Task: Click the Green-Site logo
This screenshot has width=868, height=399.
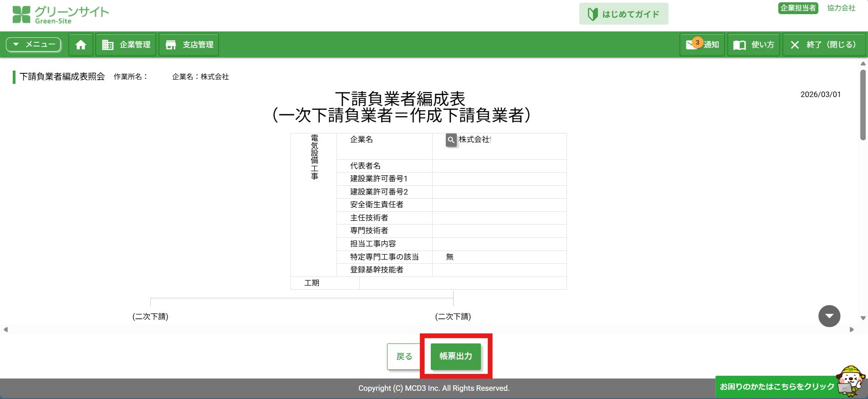Action: point(61,15)
